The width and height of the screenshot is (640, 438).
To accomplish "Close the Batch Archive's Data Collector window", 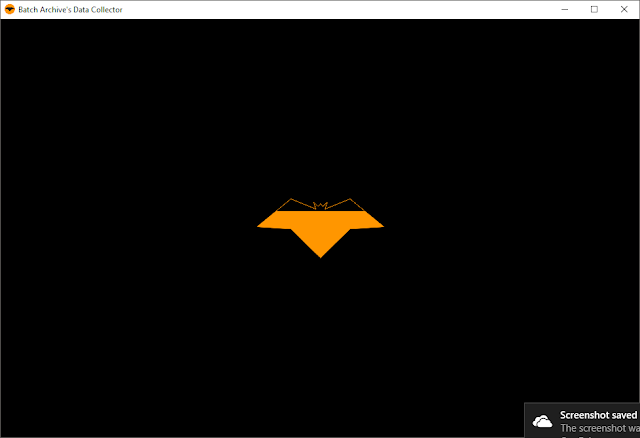I will tap(624, 9).
